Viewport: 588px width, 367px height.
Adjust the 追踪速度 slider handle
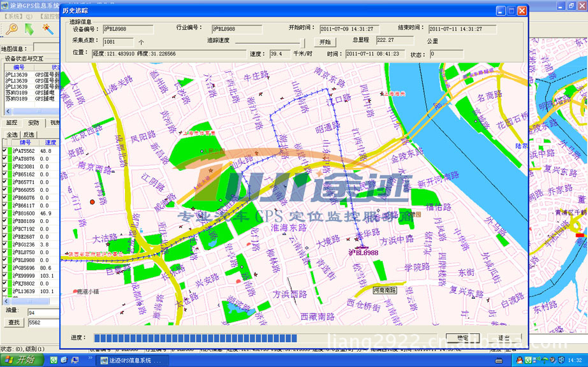coord(304,41)
